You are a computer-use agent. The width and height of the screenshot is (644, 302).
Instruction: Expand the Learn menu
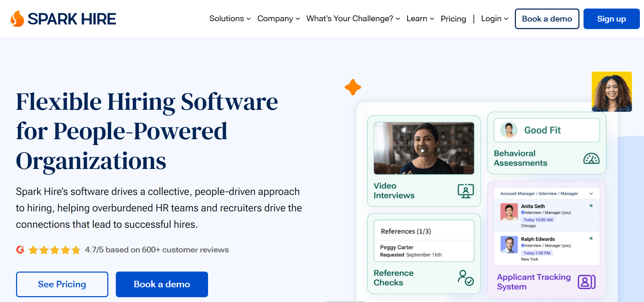point(420,18)
